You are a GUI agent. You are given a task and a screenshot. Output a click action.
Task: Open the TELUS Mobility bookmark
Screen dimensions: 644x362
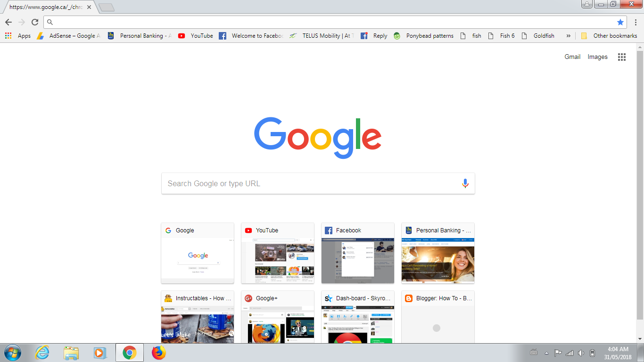322,36
